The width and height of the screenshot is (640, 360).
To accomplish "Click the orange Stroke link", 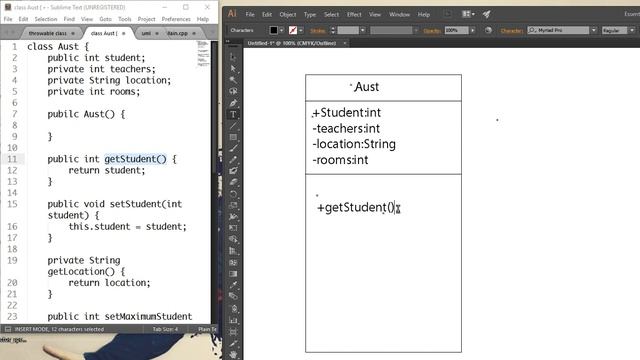I will click(x=318, y=31).
